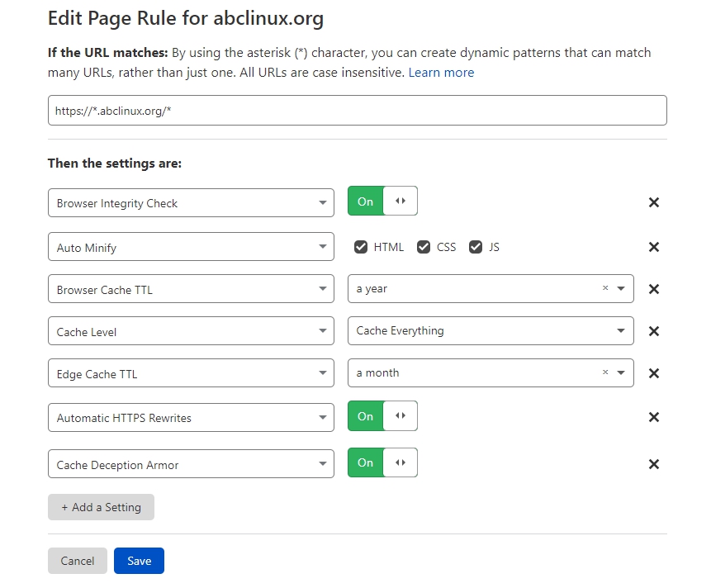Viewport: 711px width, 588px height.
Task: Disable the Cache Deception Armor toggle
Action: [x=382, y=462]
